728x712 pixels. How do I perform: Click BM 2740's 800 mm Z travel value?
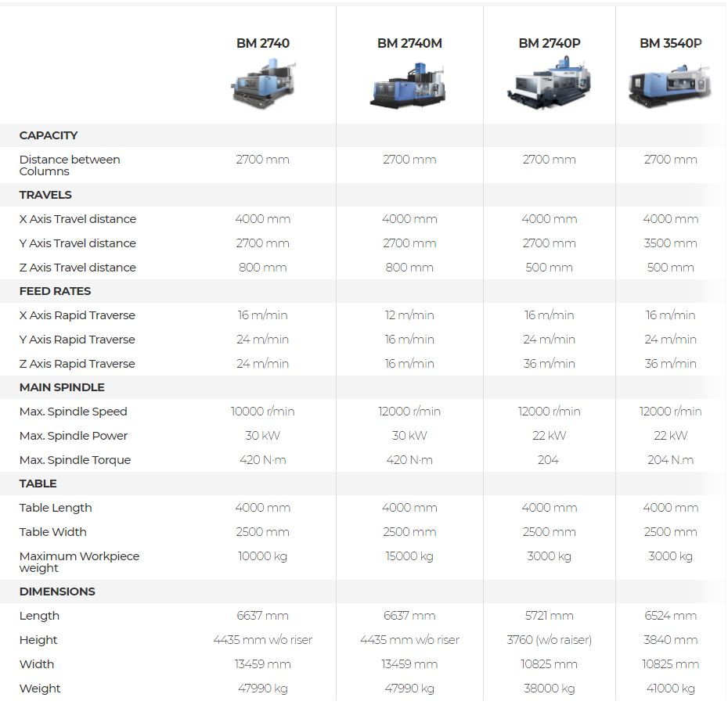coord(263,268)
